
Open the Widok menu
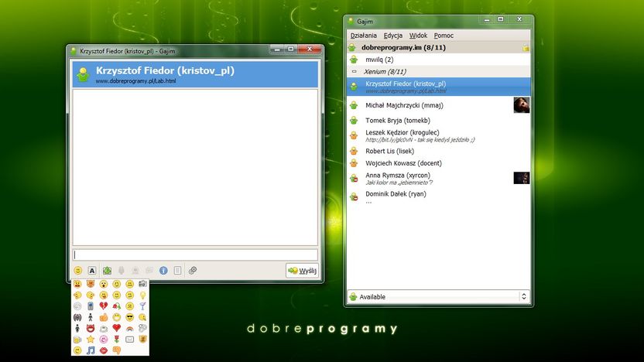pos(418,36)
